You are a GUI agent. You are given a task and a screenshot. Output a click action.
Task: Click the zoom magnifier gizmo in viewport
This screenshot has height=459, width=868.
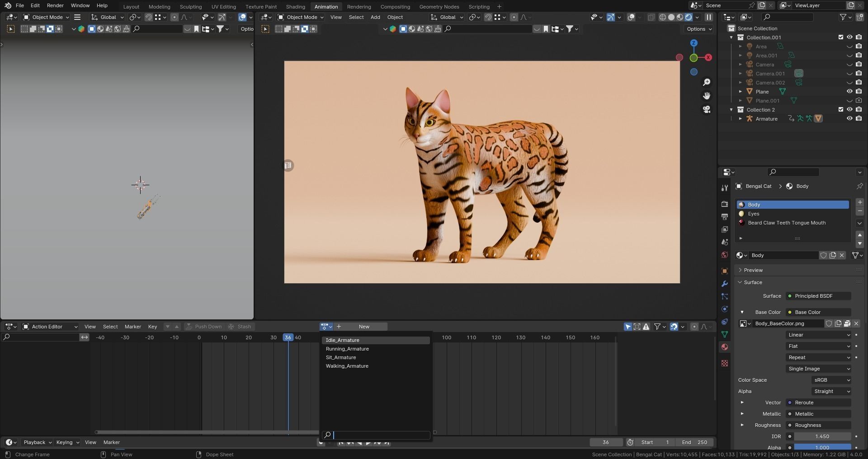(x=707, y=82)
